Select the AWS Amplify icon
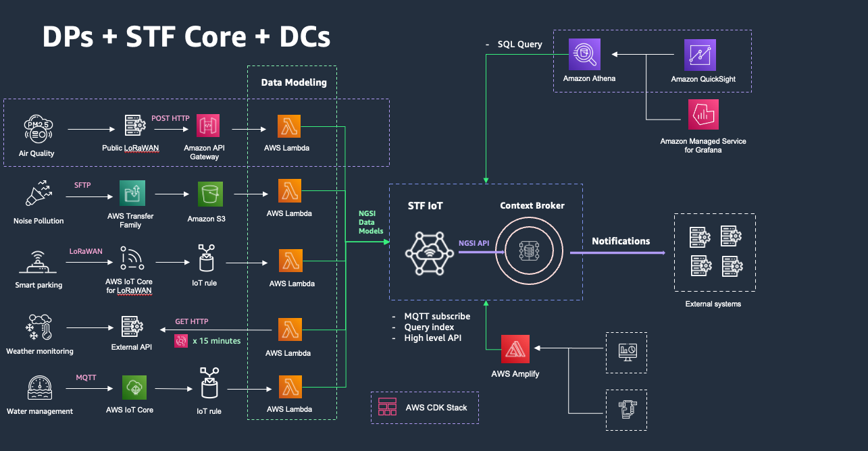This screenshot has height=451, width=868. click(515, 348)
